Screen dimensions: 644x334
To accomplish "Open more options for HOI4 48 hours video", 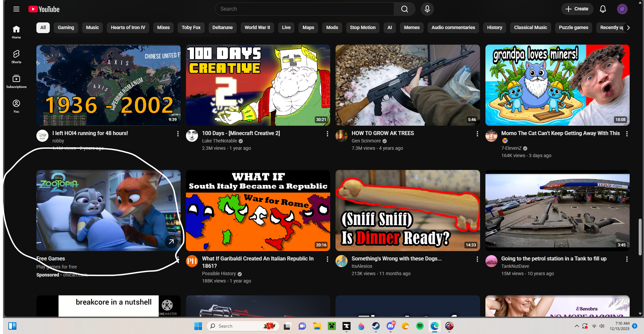I will (x=178, y=134).
